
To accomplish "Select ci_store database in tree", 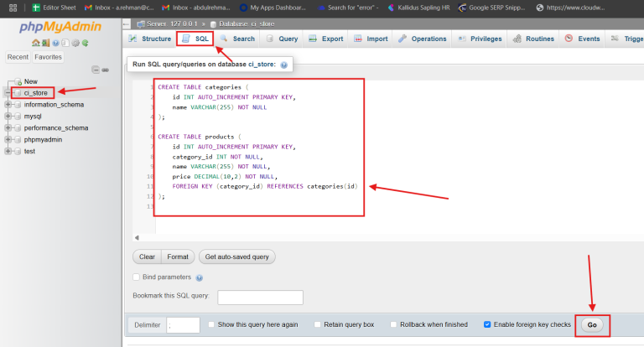I will point(36,93).
